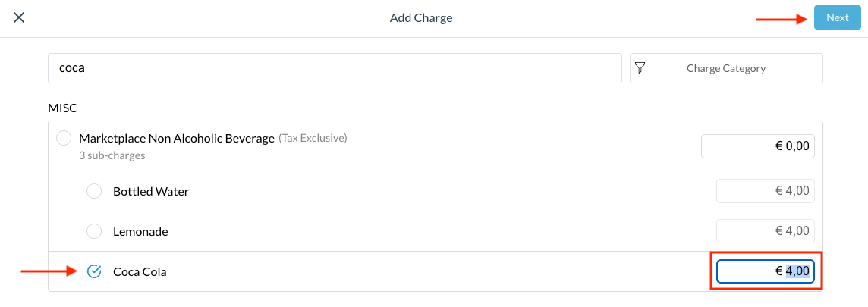Viewport: 868px width, 307px height.
Task: Click the "(Tax Exclusive)" note
Action: [313, 139]
